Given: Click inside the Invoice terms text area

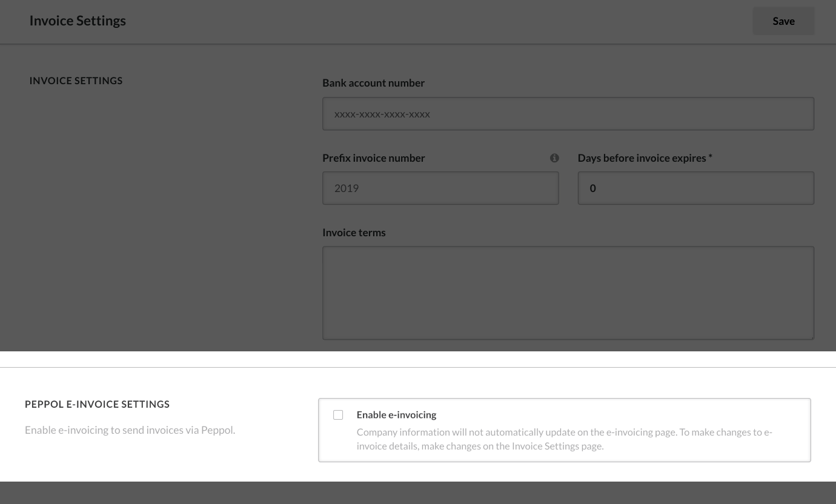Looking at the screenshot, I should 568,293.
